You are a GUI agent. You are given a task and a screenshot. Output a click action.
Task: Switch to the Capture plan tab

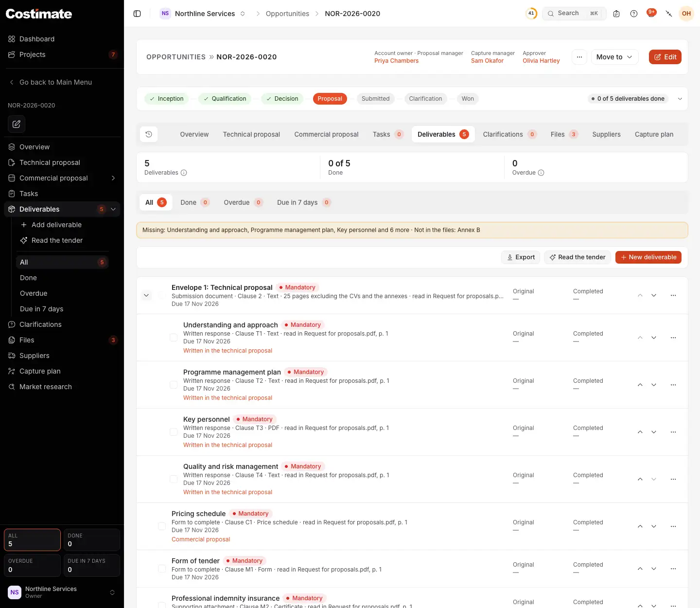tap(654, 134)
